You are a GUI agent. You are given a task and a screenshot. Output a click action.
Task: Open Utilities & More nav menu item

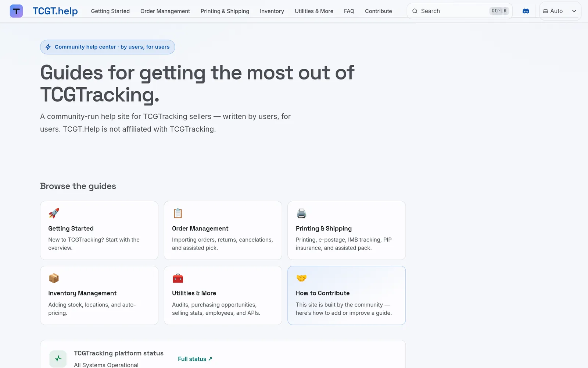[314, 11]
